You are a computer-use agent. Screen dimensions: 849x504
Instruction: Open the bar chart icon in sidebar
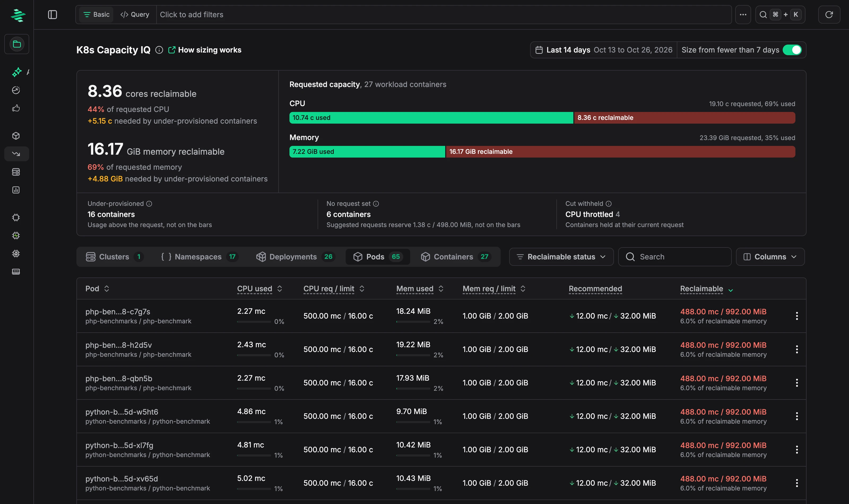(x=16, y=190)
